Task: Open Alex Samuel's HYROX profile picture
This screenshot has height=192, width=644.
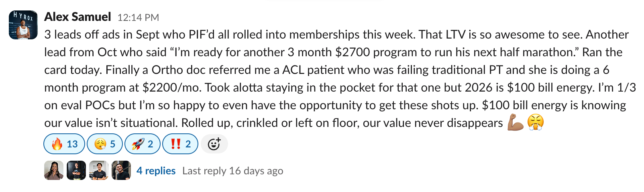Action: point(23,25)
